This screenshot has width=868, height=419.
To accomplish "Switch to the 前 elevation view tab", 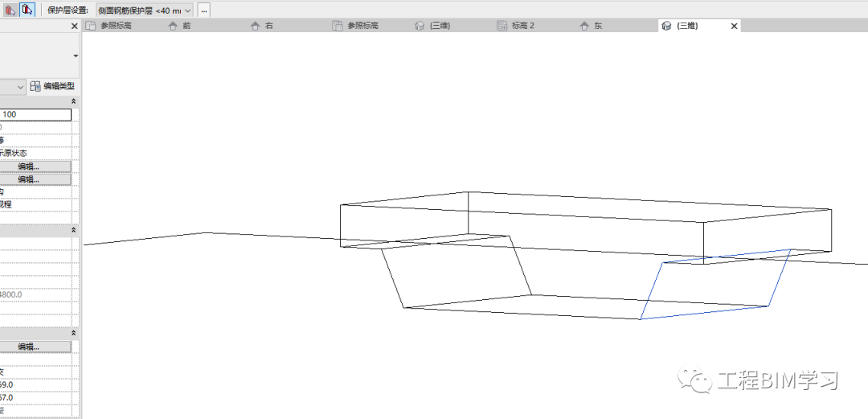I will [179, 26].
